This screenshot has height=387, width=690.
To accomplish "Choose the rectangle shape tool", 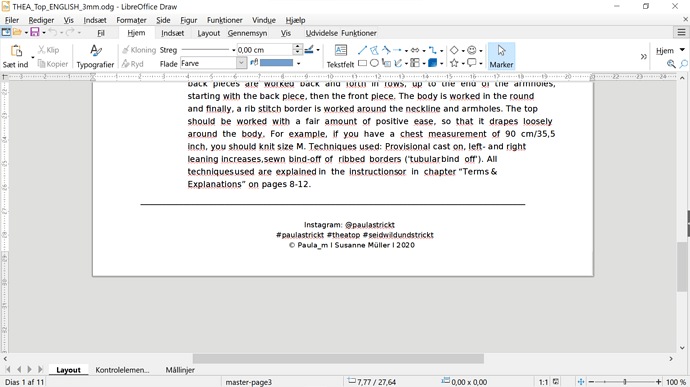I will coord(362,63).
